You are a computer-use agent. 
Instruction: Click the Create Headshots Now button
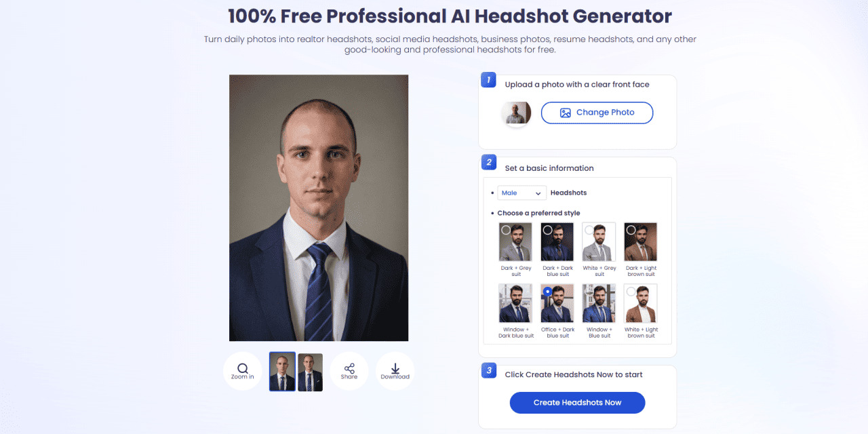tap(577, 402)
